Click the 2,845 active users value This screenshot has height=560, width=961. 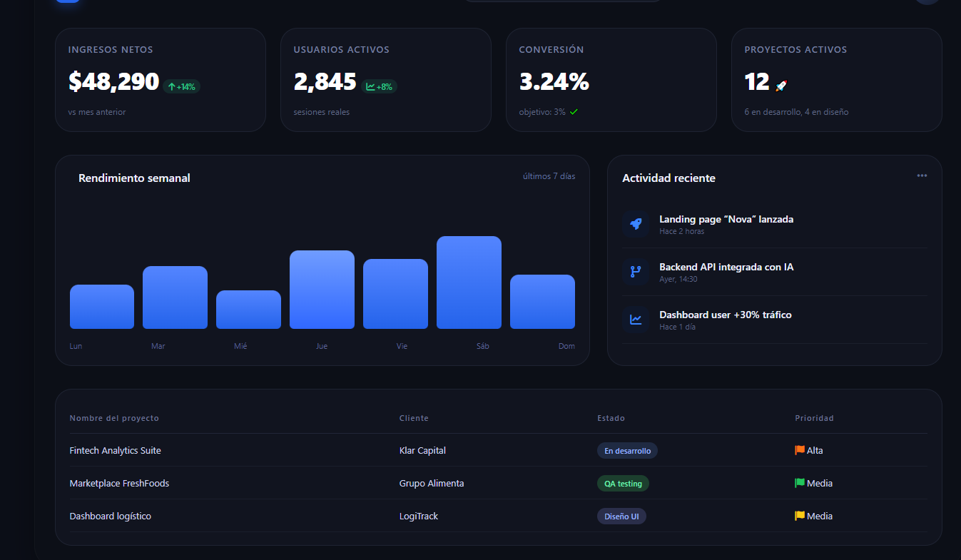click(325, 82)
